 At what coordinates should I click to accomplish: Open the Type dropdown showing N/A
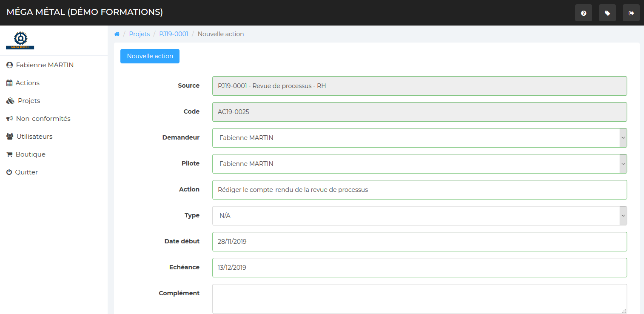click(x=419, y=216)
